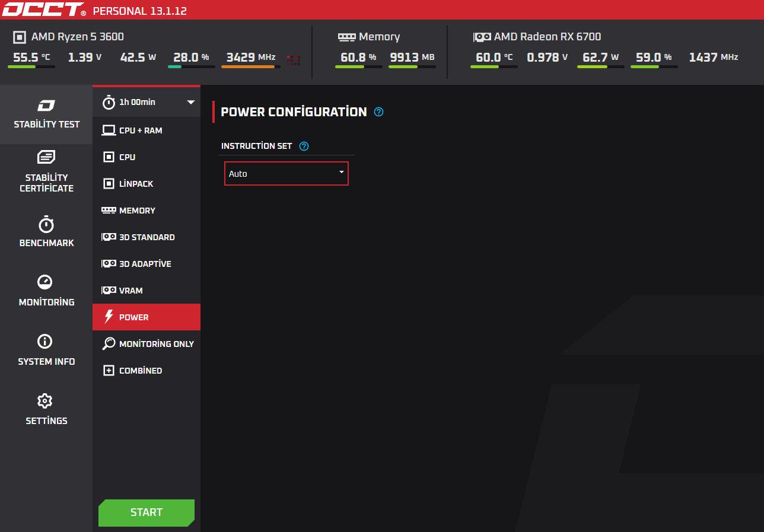Click the GPU voltage value 0.978 V

(547, 58)
